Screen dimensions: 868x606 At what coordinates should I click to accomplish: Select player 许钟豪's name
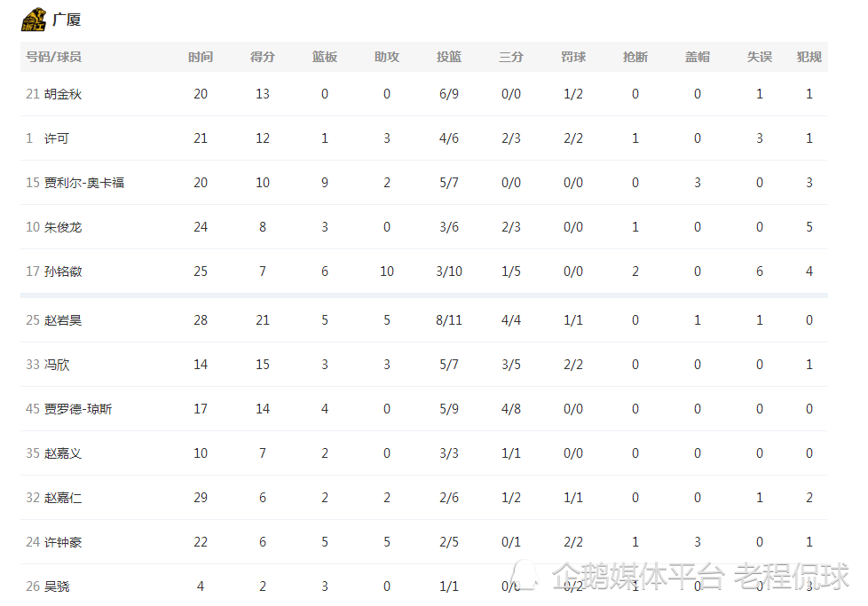pyautogui.click(x=63, y=542)
